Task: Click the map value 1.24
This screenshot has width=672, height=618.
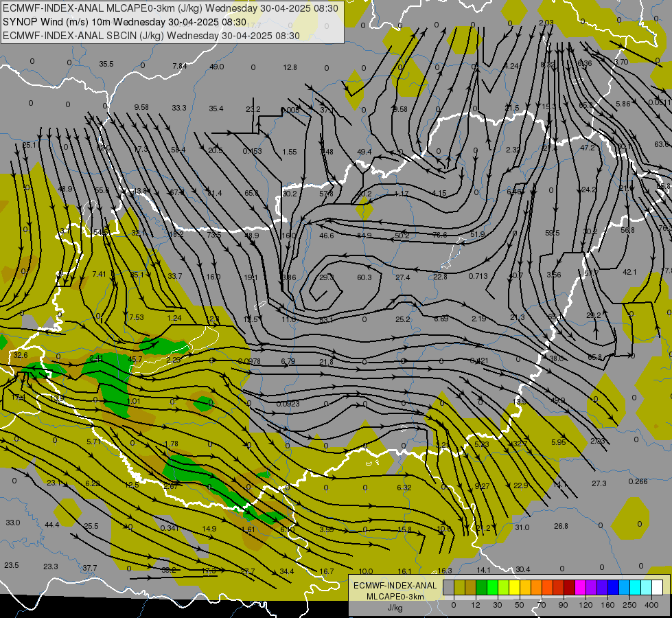Action: pos(174,318)
